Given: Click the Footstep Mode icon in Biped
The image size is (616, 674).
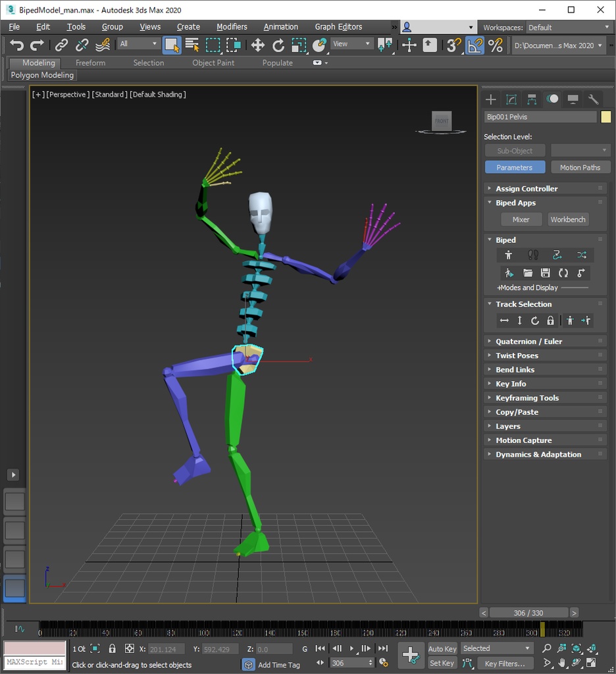Looking at the screenshot, I should (533, 255).
